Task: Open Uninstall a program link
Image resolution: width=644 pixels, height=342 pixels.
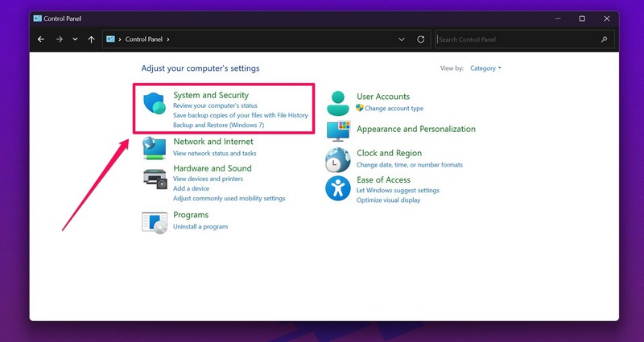Action: [200, 227]
